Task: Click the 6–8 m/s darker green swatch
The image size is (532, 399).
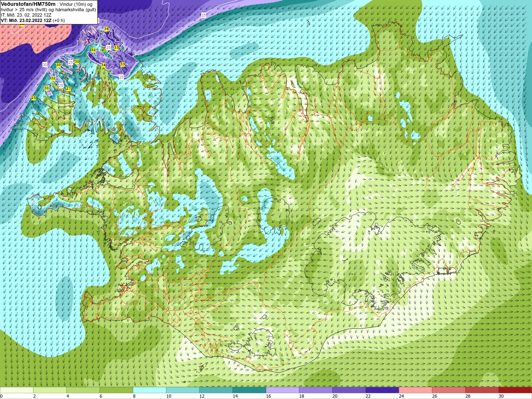Action: pyautogui.click(x=116, y=390)
